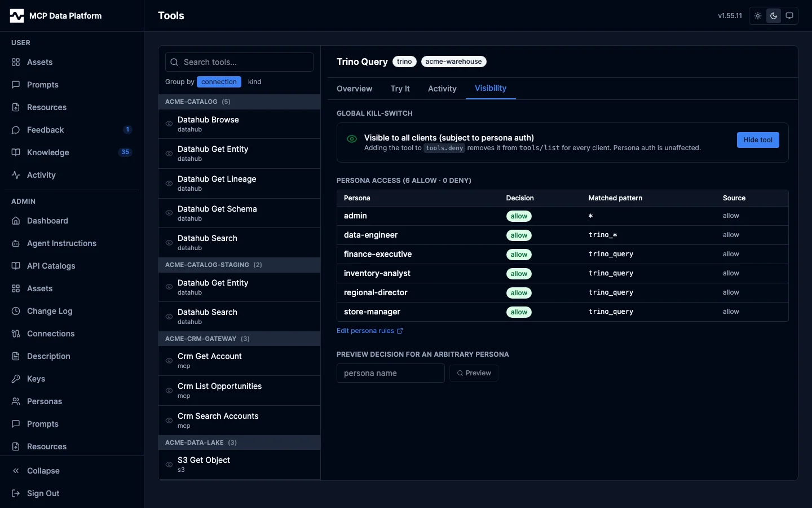Sign out using the exit icon
Screen dimensions: 812x508
16,493
